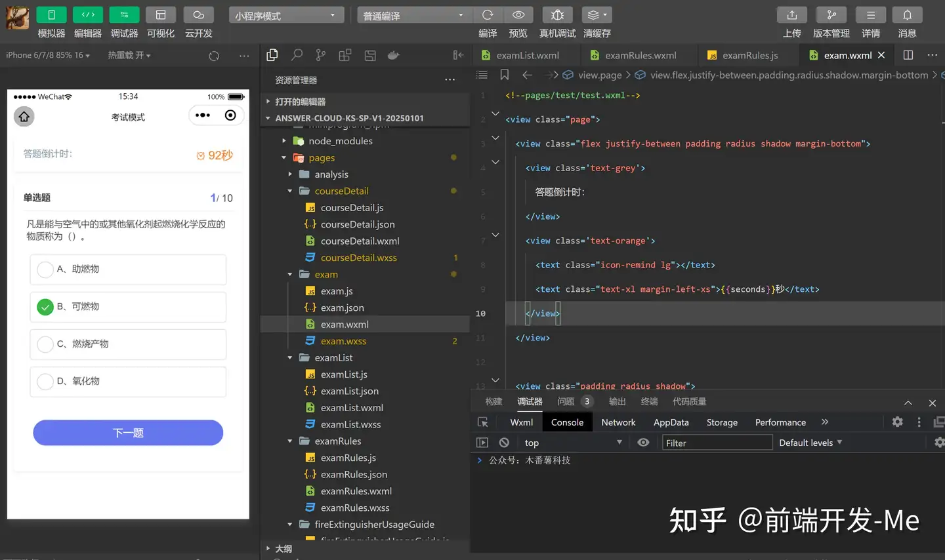This screenshot has height=560, width=945.
Task: Select answer A 助燃物
Action: 128,269
